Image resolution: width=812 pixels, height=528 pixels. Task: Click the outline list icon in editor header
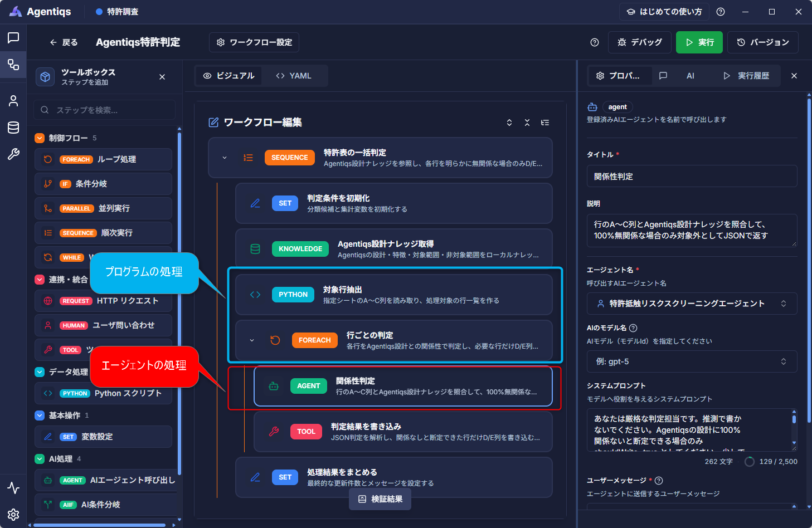tap(545, 123)
